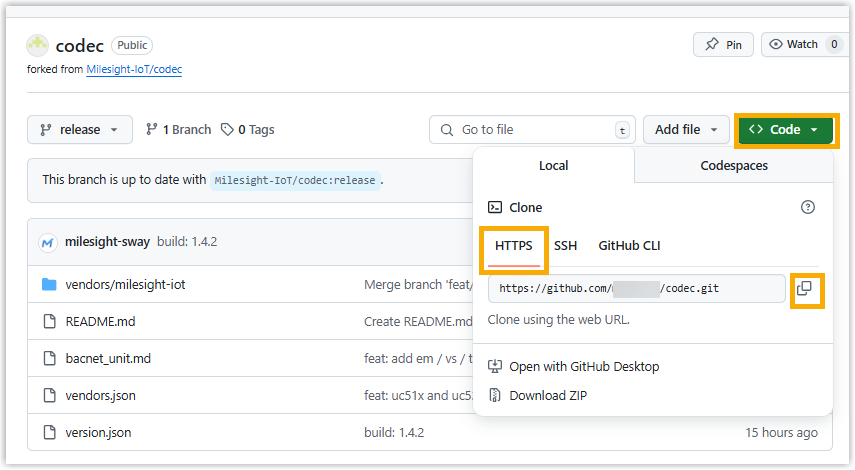Pin the repository with Pin button
Image resolution: width=855 pixels, height=470 pixels.
723,45
